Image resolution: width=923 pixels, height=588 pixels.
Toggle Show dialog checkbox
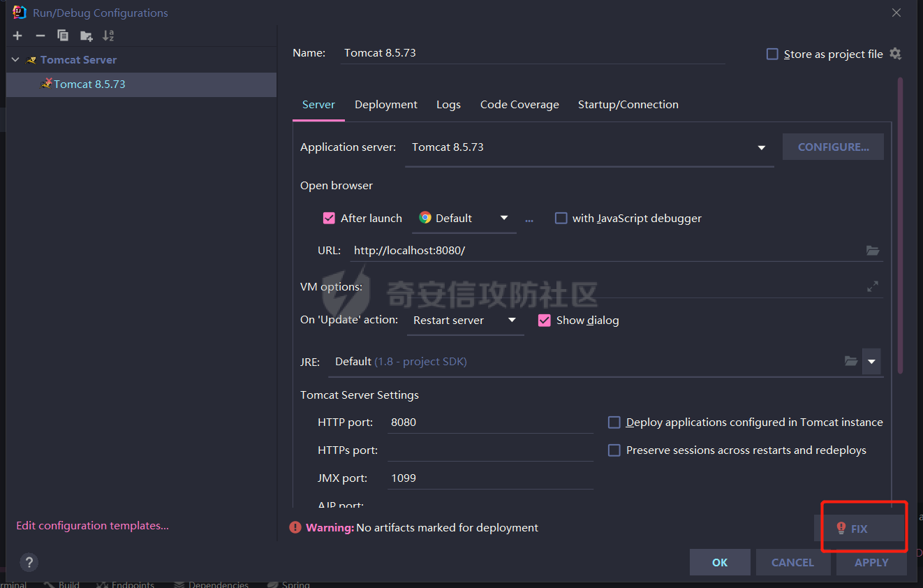[x=545, y=320]
